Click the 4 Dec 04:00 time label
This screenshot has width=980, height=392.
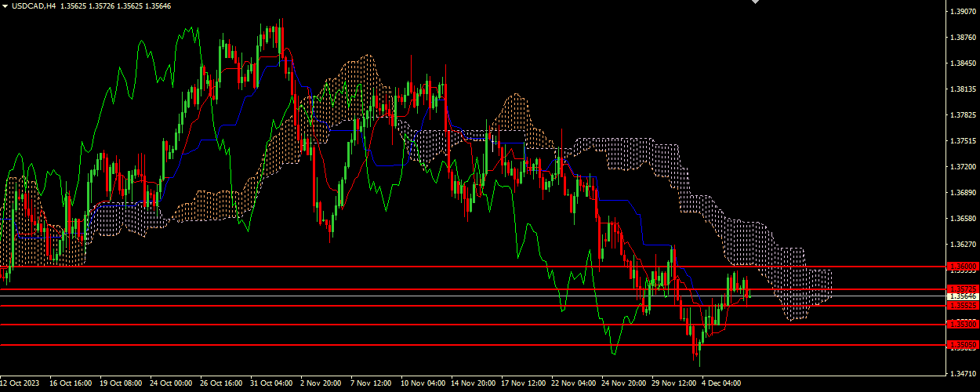click(x=722, y=384)
